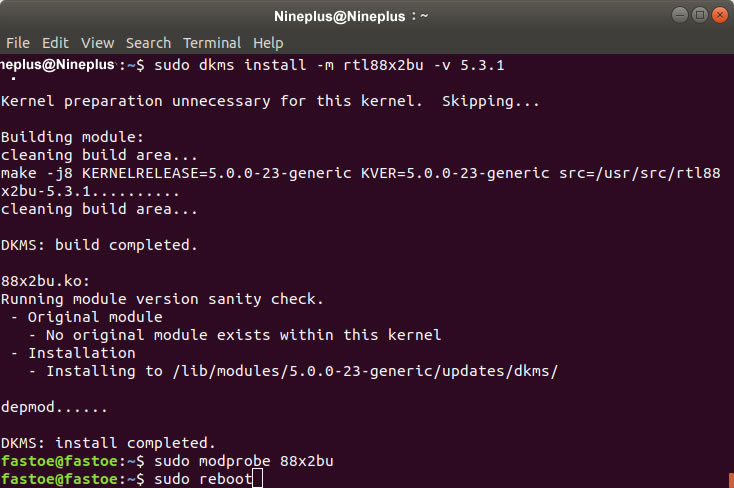734x488 pixels.
Task: Click the 88x2bu.ko: output line
Action: (x=45, y=281)
